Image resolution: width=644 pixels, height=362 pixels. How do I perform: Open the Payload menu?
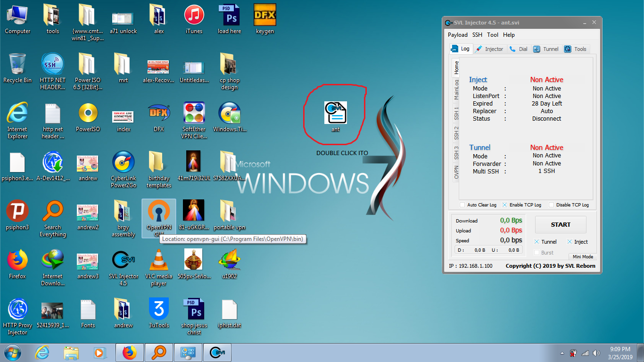tap(458, 35)
